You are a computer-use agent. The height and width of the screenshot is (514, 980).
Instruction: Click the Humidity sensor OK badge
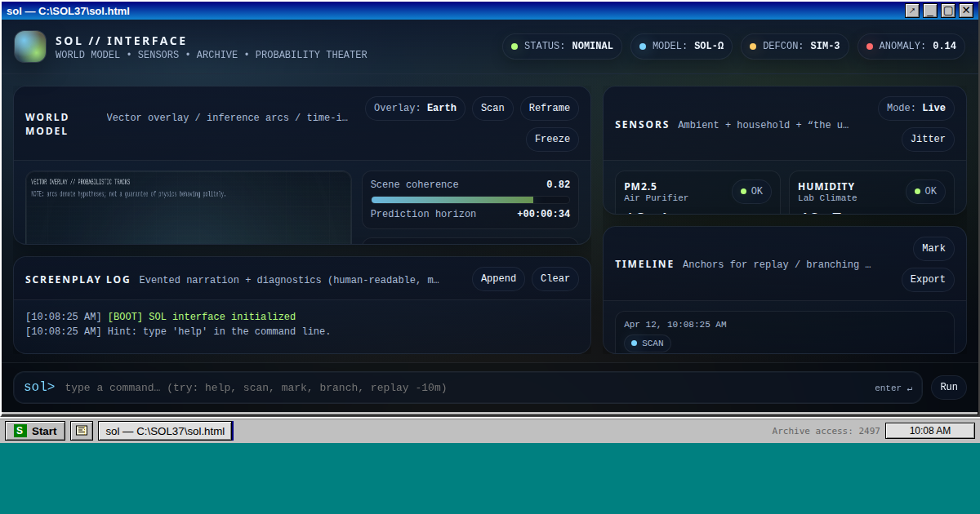click(925, 192)
